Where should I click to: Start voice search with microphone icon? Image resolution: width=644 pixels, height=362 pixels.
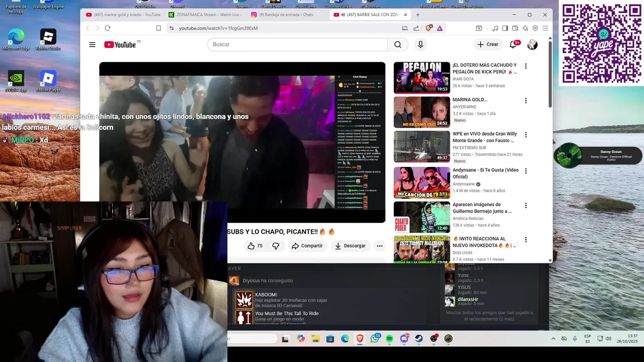421,45
